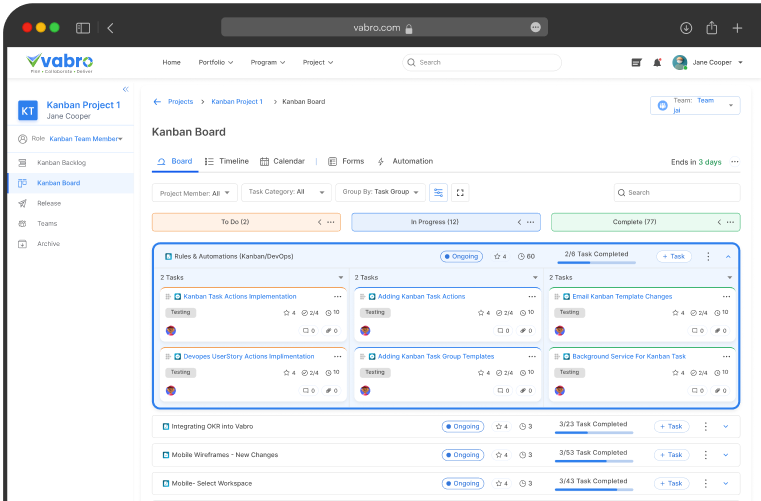The image size is (761, 501).
Task: Open the messages inbox icon in header
Action: point(636,63)
